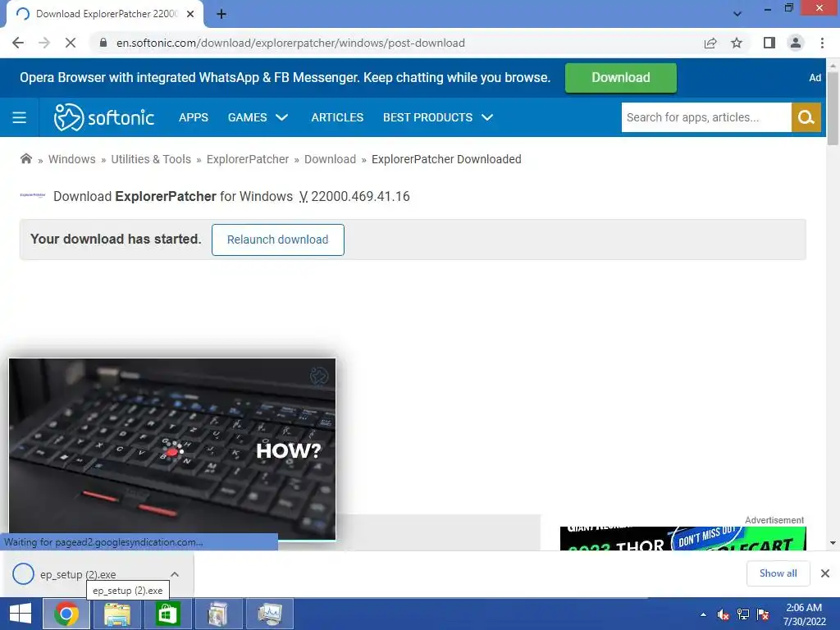Go to home via breadcrumb icon
The height and width of the screenshot is (630, 840).
click(25, 158)
